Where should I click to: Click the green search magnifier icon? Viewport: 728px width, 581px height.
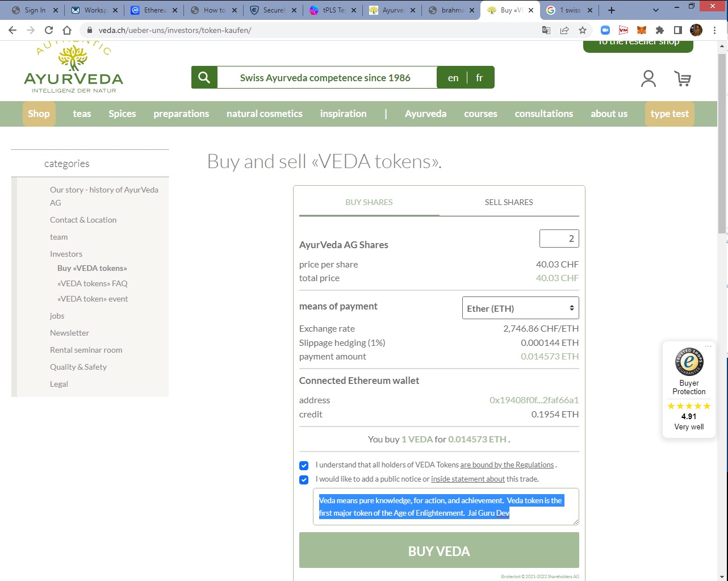204,77
